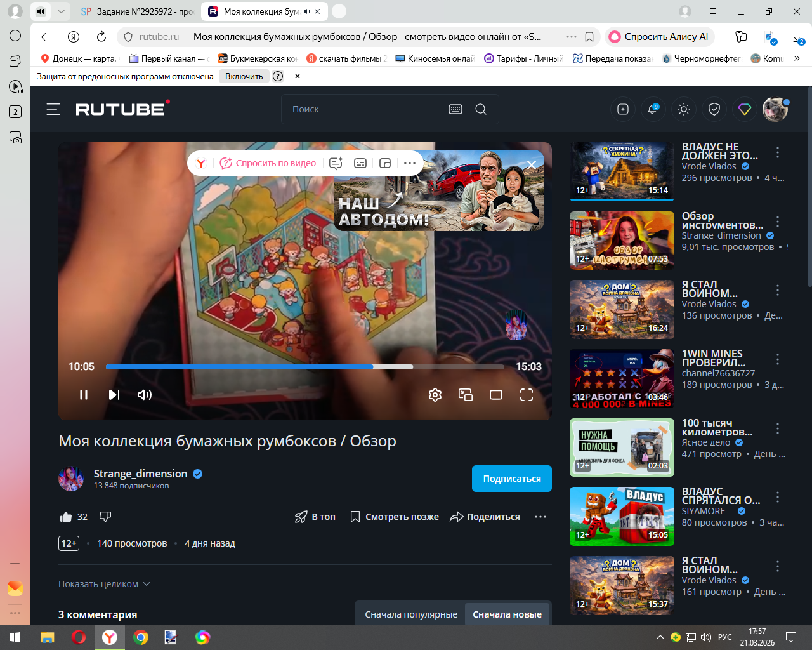Pause the video playback

pos(84,395)
